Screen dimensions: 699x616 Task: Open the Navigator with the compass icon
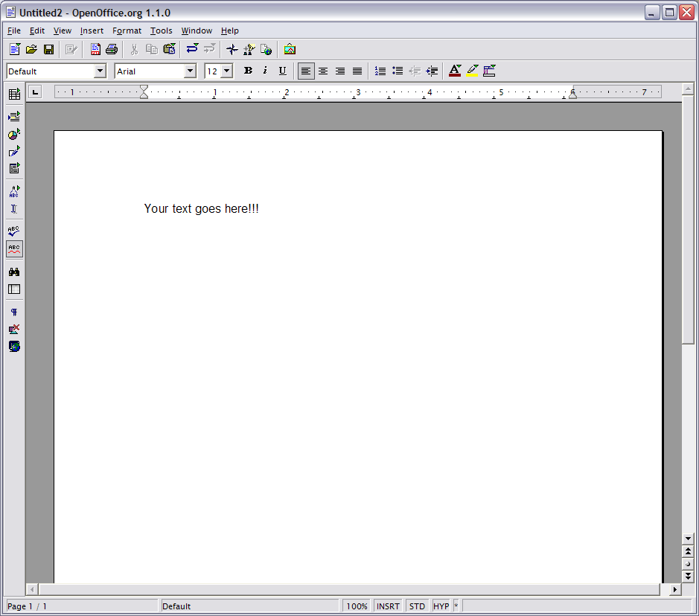232,49
